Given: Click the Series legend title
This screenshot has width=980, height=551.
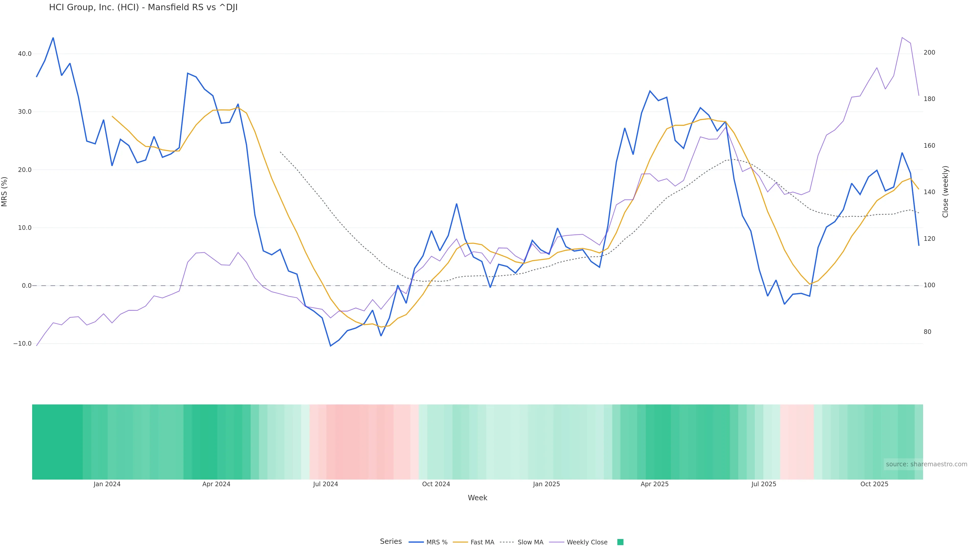Looking at the screenshot, I should (x=391, y=542).
